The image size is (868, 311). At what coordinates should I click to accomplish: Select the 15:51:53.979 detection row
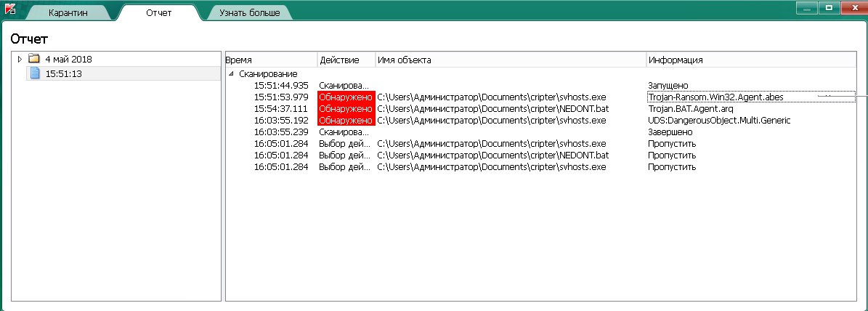tap(540, 97)
